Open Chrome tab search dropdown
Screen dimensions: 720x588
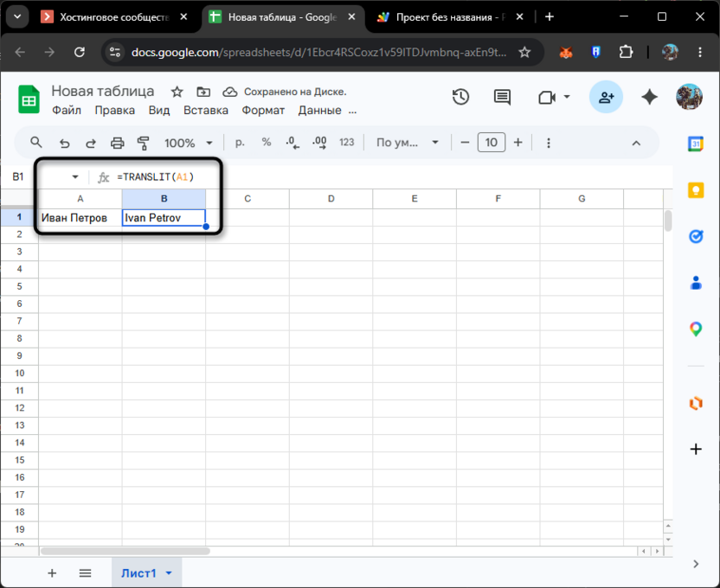pos(17,17)
